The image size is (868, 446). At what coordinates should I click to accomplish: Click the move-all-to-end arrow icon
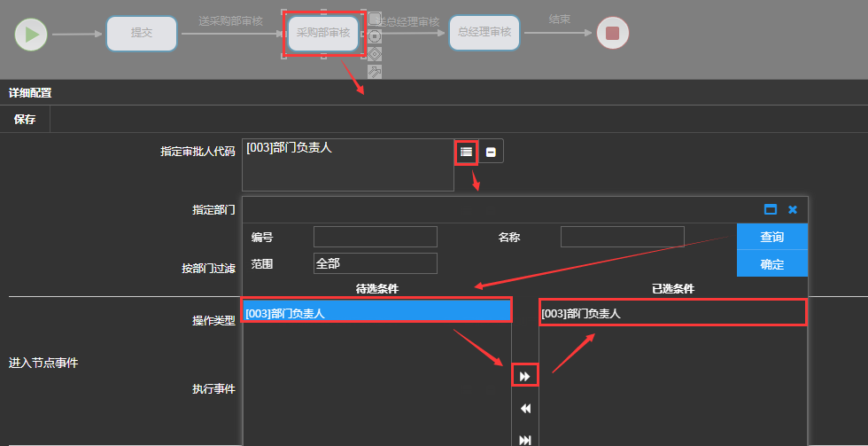(525, 439)
